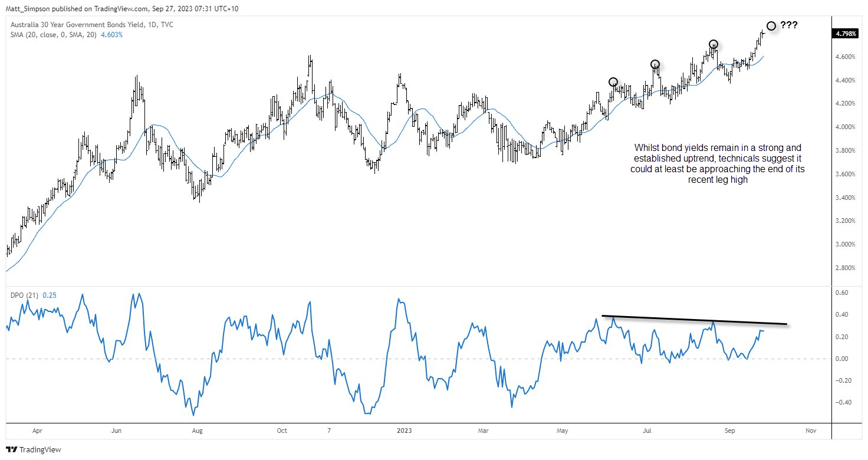Click the 0.00 level on the DPO scale
The height and width of the screenshot is (460, 868).
(x=842, y=359)
